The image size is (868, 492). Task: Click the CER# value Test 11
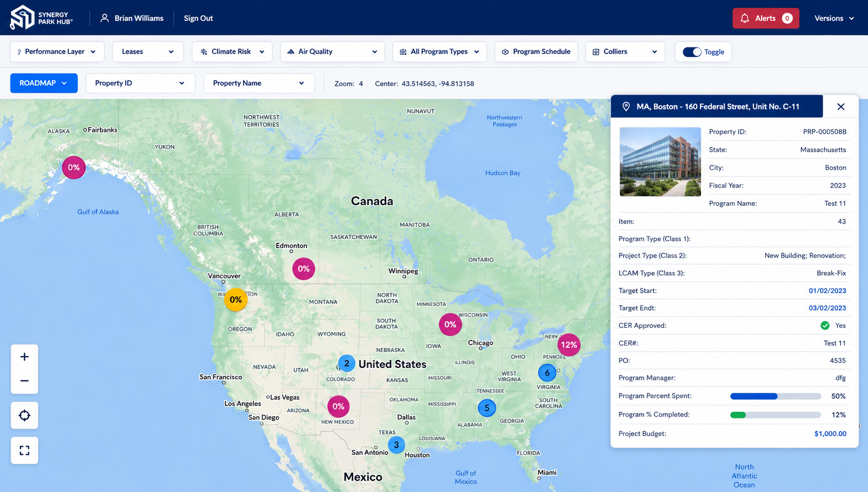835,343
